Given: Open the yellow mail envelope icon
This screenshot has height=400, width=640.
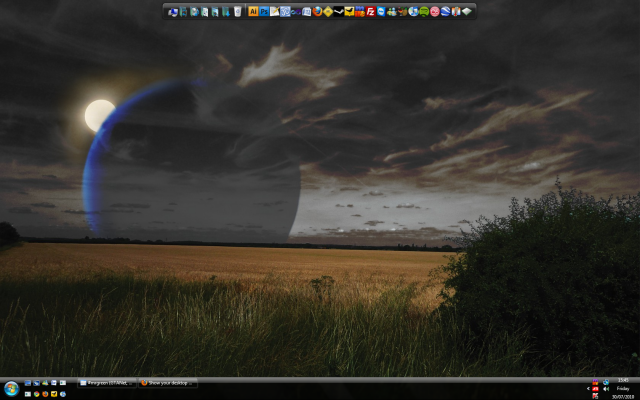Looking at the screenshot, I should coord(349,11).
